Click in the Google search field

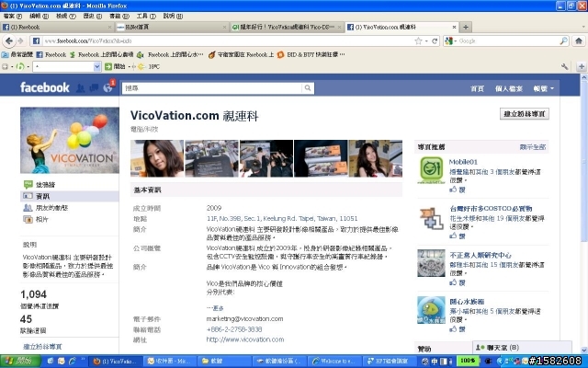click(508, 40)
